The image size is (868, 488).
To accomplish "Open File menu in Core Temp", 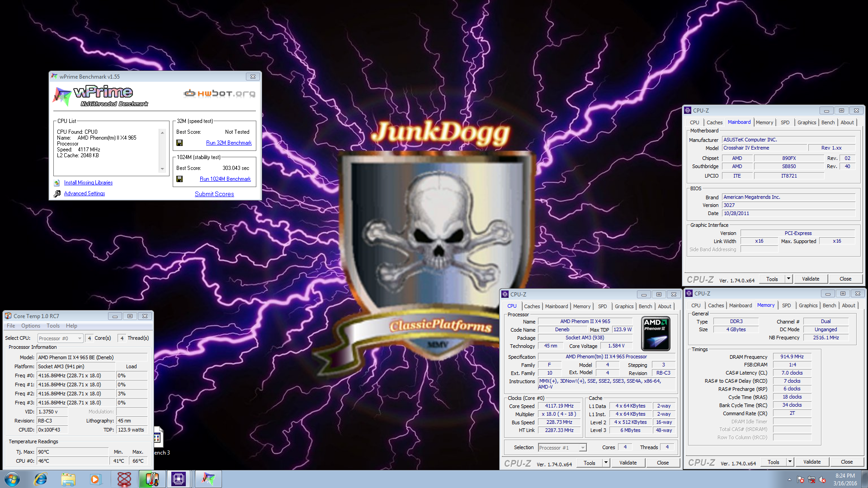I will 11,326.
